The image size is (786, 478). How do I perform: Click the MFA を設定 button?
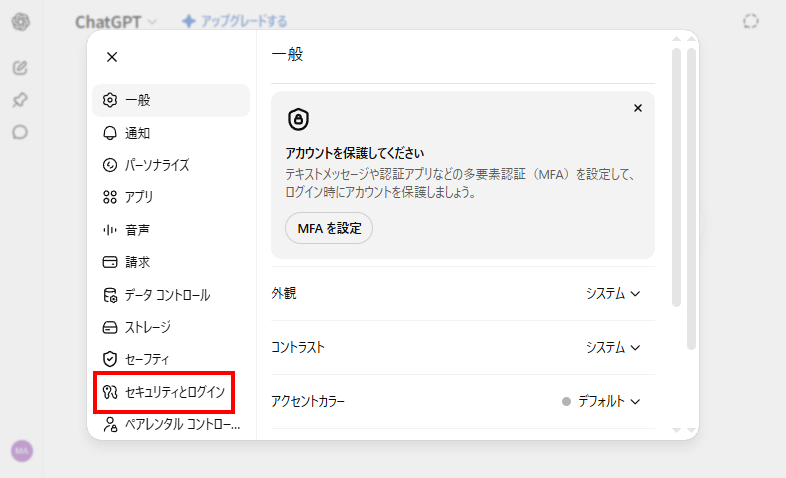click(329, 228)
